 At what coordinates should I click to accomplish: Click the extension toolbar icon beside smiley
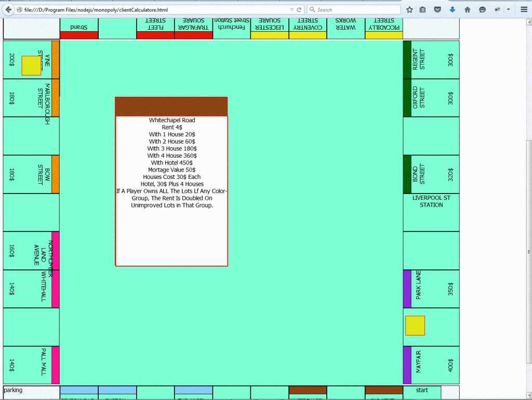[x=497, y=10]
